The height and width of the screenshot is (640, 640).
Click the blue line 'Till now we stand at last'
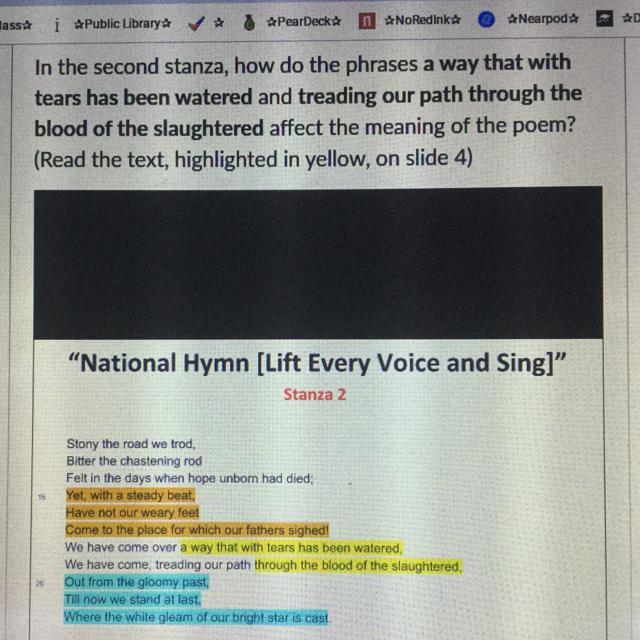pos(132,599)
